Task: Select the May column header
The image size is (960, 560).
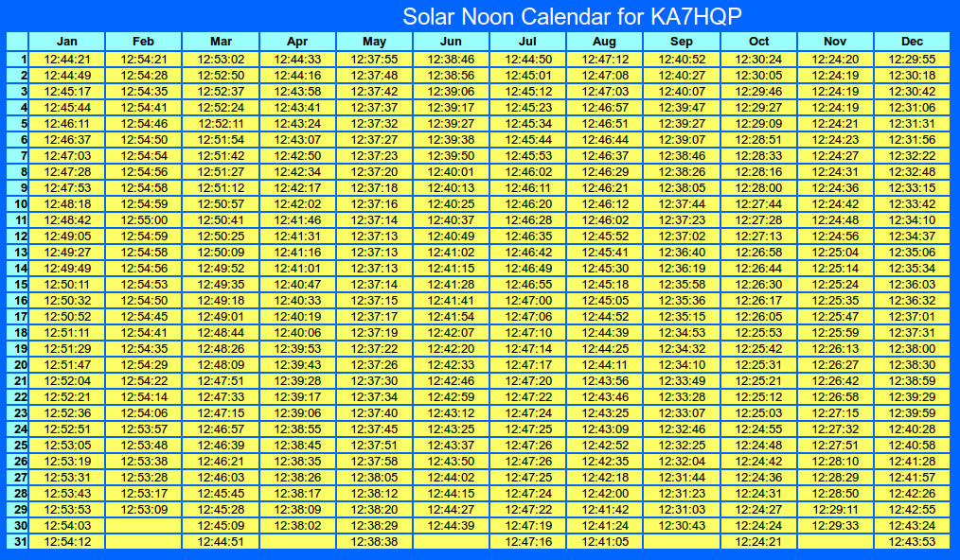Action: pos(374,42)
